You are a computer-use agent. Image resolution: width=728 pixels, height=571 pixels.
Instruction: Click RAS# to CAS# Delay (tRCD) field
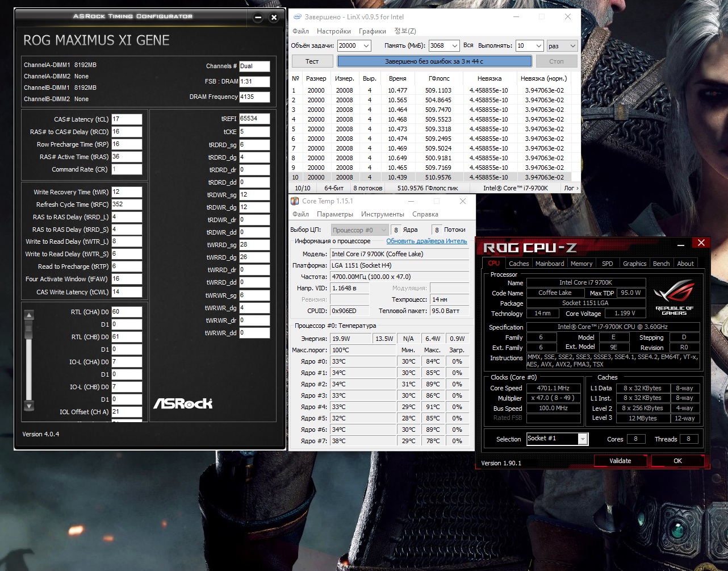(127, 132)
